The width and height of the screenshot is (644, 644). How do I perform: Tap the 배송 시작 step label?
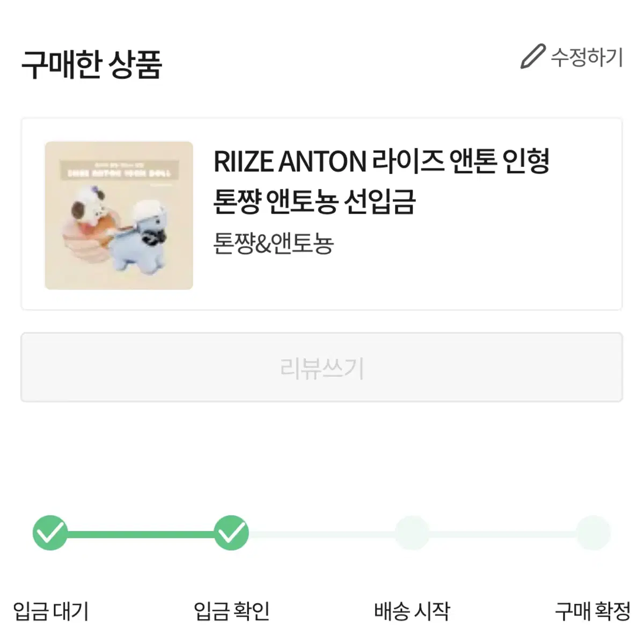tap(412, 611)
